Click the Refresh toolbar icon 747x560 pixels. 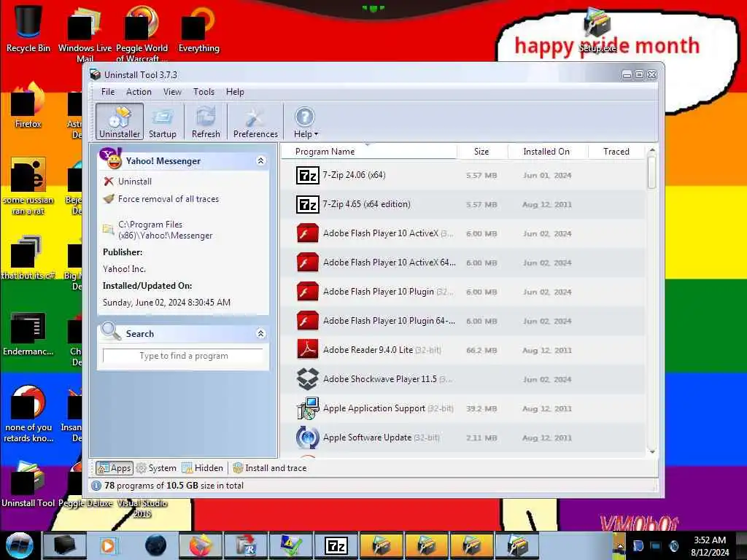pyautogui.click(x=206, y=122)
